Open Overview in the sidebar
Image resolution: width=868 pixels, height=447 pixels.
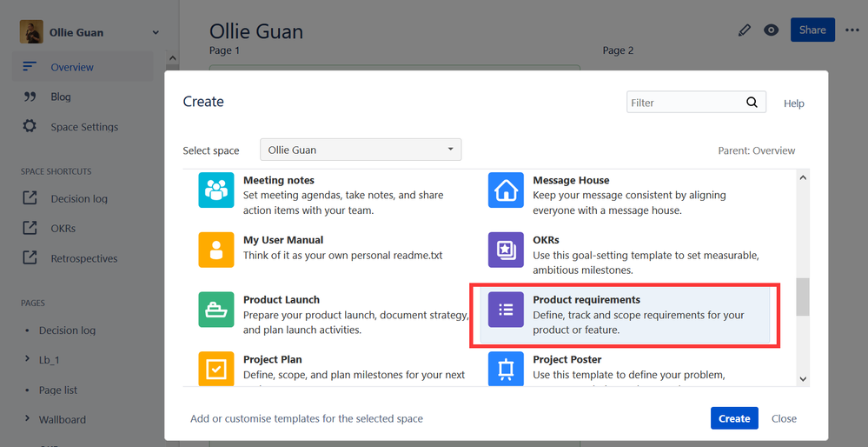(x=72, y=67)
